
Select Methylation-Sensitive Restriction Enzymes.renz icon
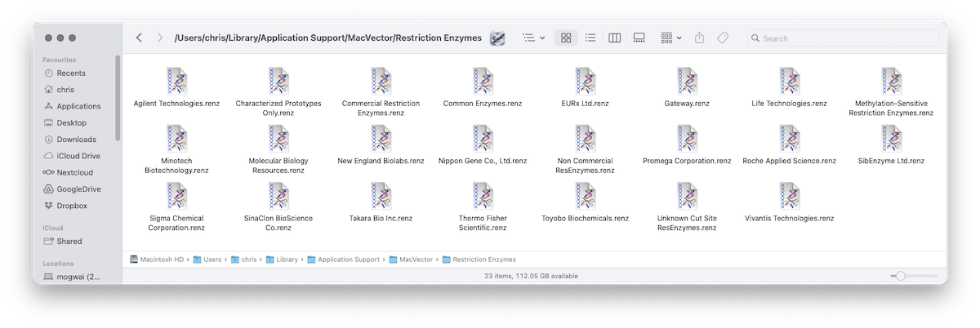tap(891, 82)
